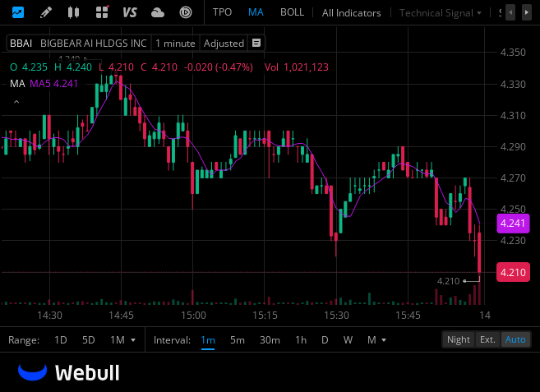Switch session mode to Night
This screenshot has width=540, height=392.
point(459,340)
